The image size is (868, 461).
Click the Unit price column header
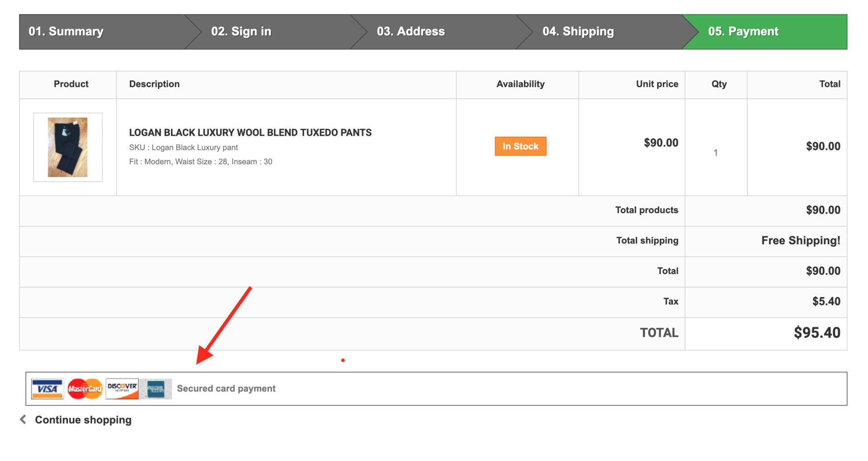(657, 84)
